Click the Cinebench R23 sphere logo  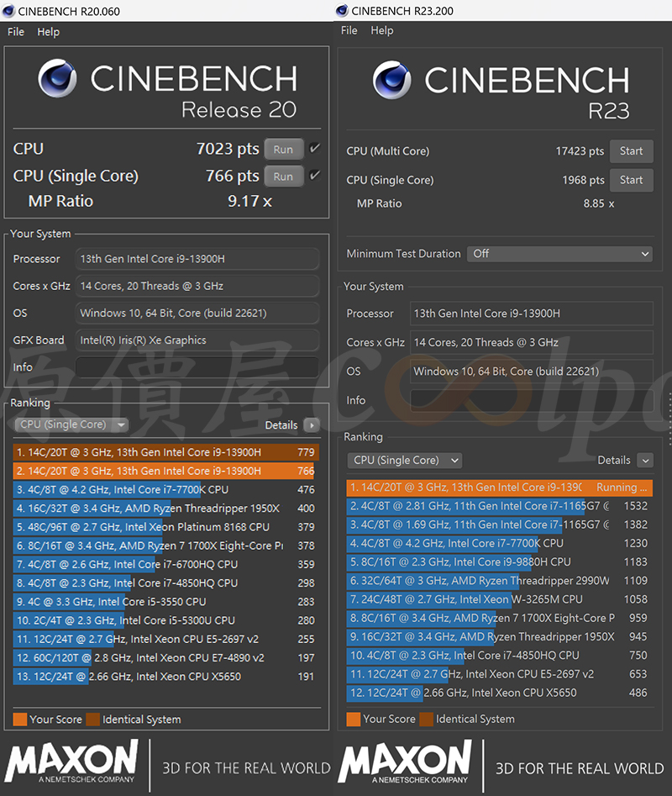(391, 80)
